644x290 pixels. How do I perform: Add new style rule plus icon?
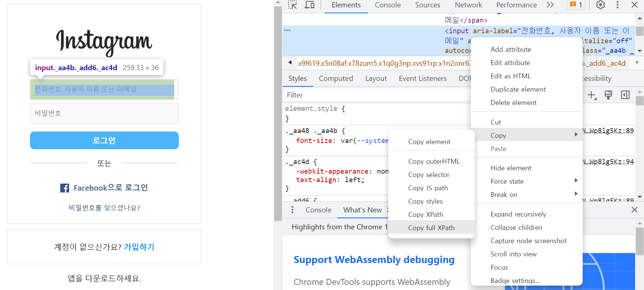[592, 95]
